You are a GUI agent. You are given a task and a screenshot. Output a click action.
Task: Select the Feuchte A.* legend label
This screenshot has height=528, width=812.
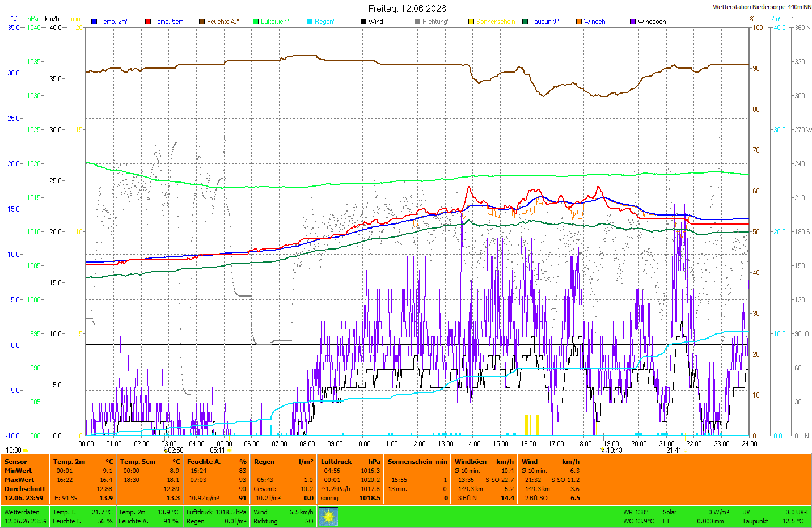[x=223, y=22]
